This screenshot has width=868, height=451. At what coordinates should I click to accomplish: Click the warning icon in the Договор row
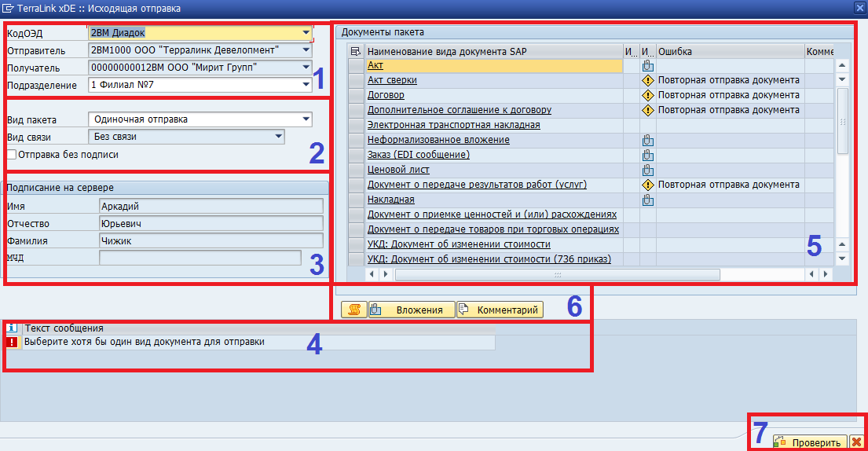(648, 95)
